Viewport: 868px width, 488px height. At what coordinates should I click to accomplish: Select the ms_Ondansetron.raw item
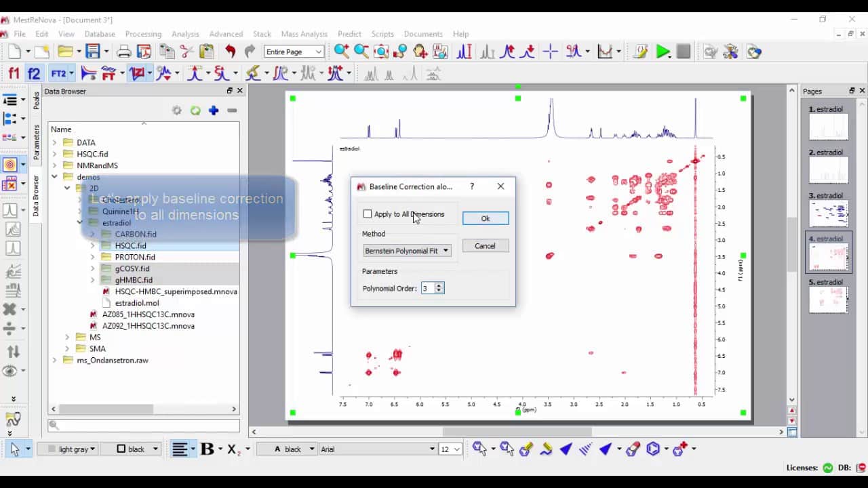(112, 360)
